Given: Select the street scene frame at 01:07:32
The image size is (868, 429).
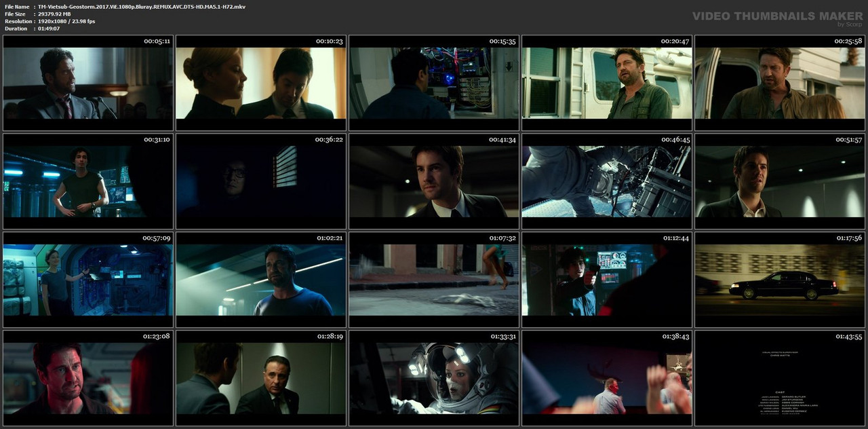Looking at the screenshot, I should click(434, 280).
